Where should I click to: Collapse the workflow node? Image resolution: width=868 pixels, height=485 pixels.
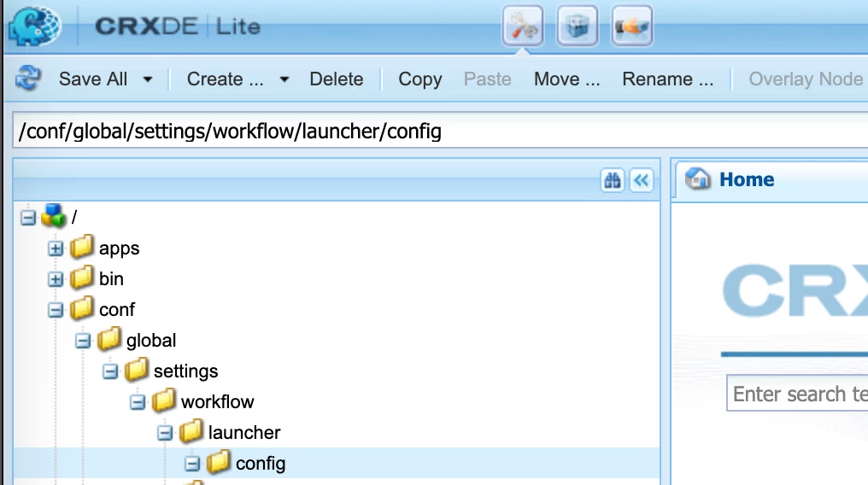pyautogui.click(x=138, y=402)
